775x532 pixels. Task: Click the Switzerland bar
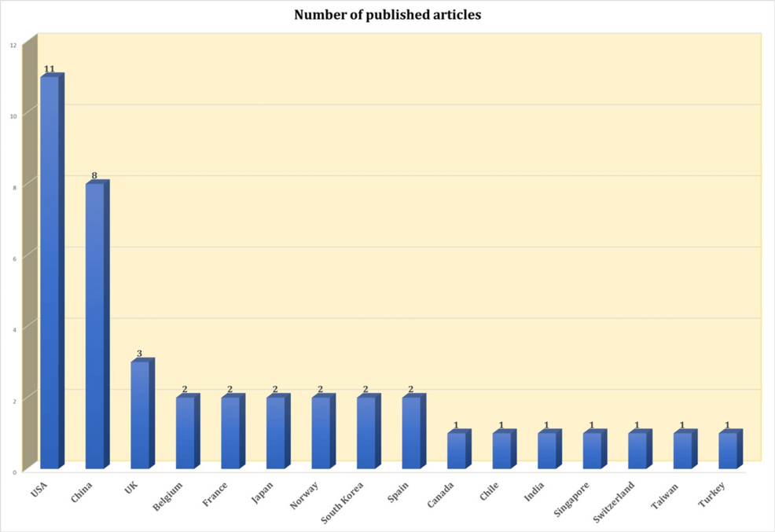coord(637,450)
